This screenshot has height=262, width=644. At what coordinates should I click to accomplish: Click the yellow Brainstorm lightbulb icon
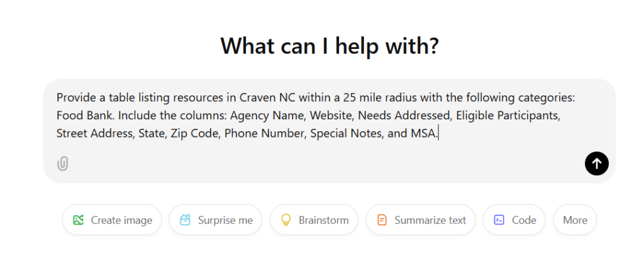[286, 220]
